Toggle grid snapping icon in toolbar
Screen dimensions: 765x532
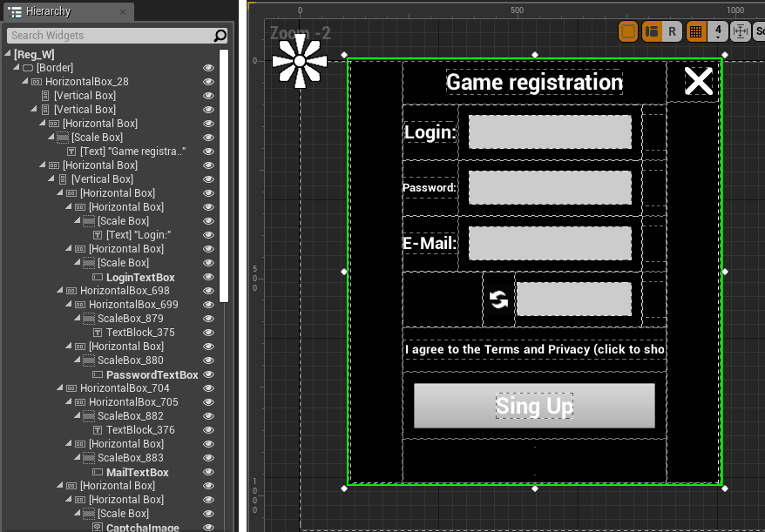pos(695,31)
